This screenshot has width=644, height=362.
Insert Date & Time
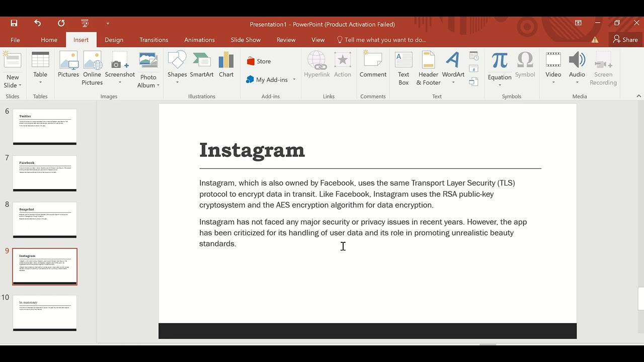(x=473, y=56)
